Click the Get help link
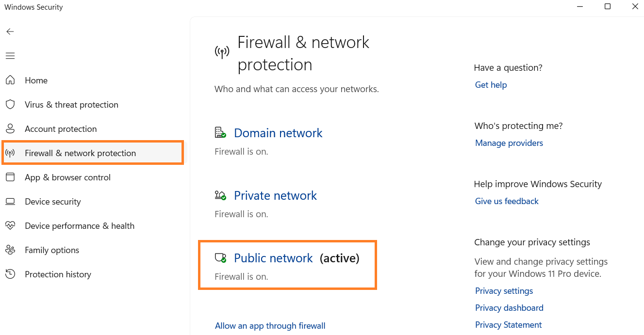 tap(491, 85)
